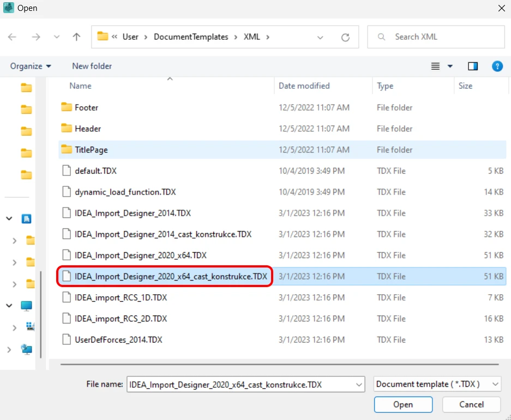The image size is (511, 420).
Task: Open the Document template file type dropdown
Action: [x=437, y=384]
